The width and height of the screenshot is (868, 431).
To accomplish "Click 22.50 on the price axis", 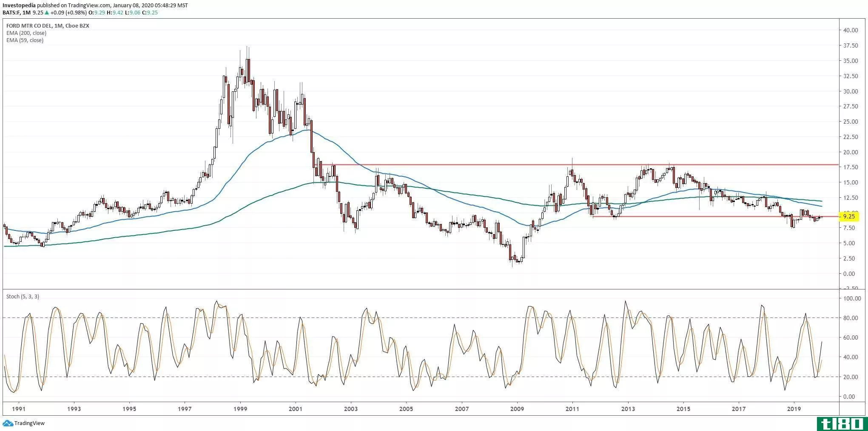I will pyautogui.click(x=850, y=137).
